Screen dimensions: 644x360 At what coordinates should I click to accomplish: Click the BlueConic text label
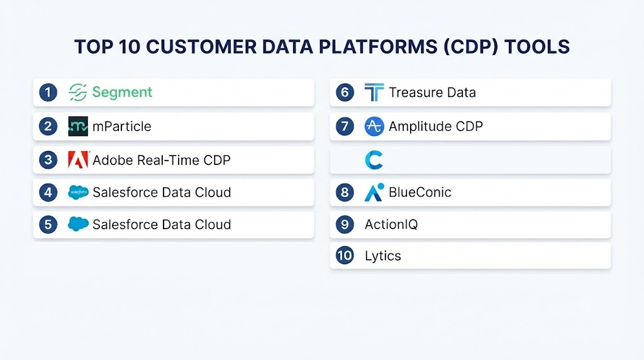point(419,193)
